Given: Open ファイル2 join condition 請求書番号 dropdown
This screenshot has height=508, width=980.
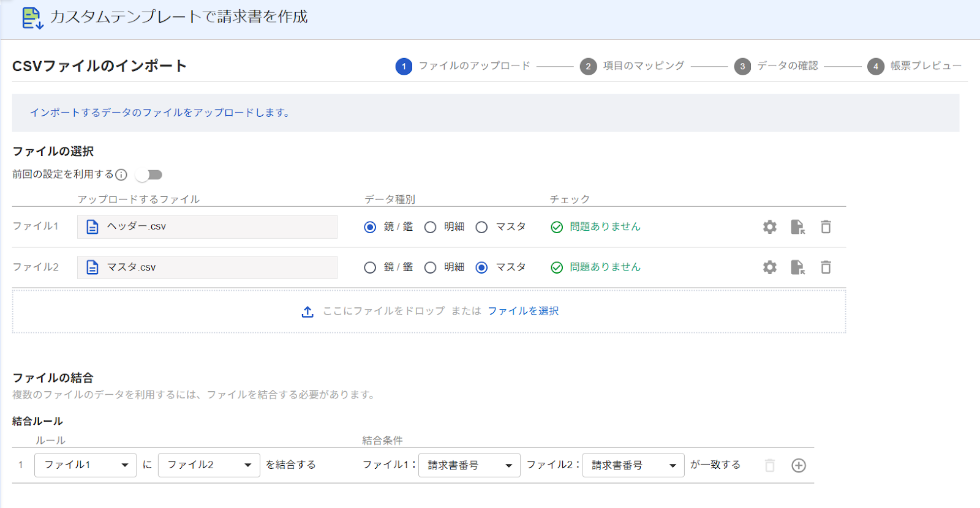Looking at the screenshot, I should pyautogui.click(x=633, y=465).
